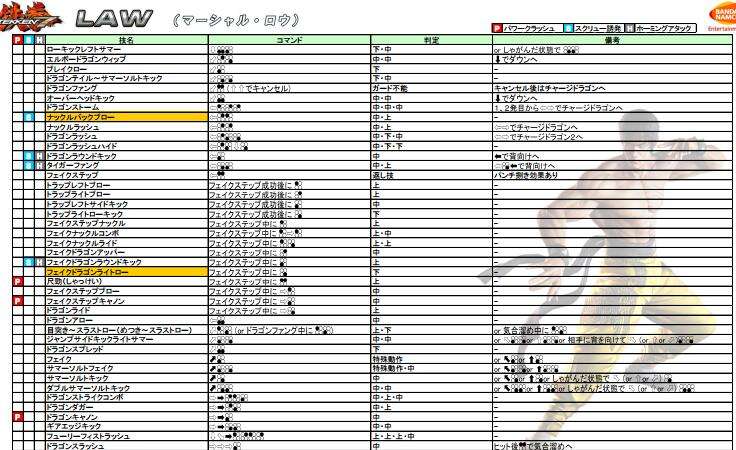Image resolution: width=736 pixels, height=450 pixels.
Task: Select the ドラゴンラッシュハイド move name
Action: [82, 146]
